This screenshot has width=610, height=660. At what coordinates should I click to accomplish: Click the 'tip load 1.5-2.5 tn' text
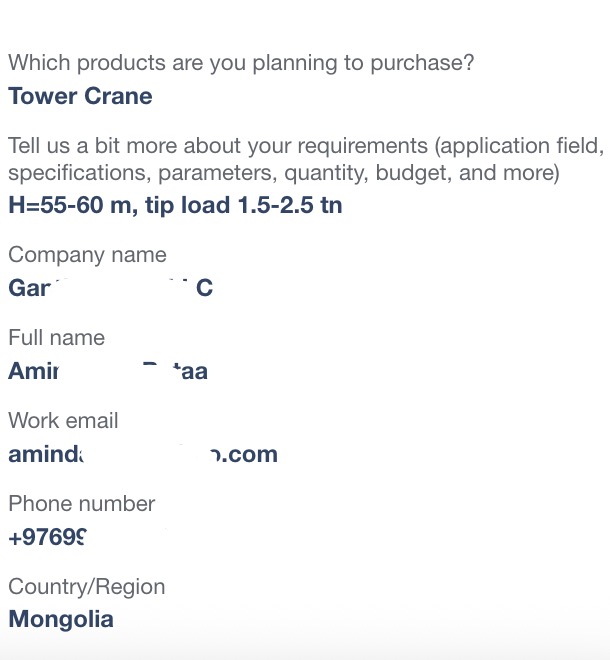(244, 205)
